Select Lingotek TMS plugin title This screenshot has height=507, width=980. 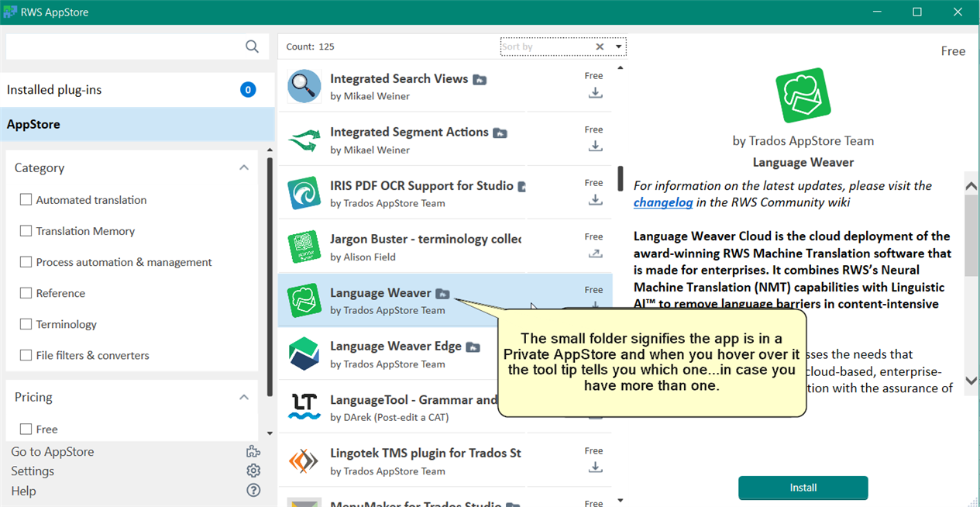(425, 453)
